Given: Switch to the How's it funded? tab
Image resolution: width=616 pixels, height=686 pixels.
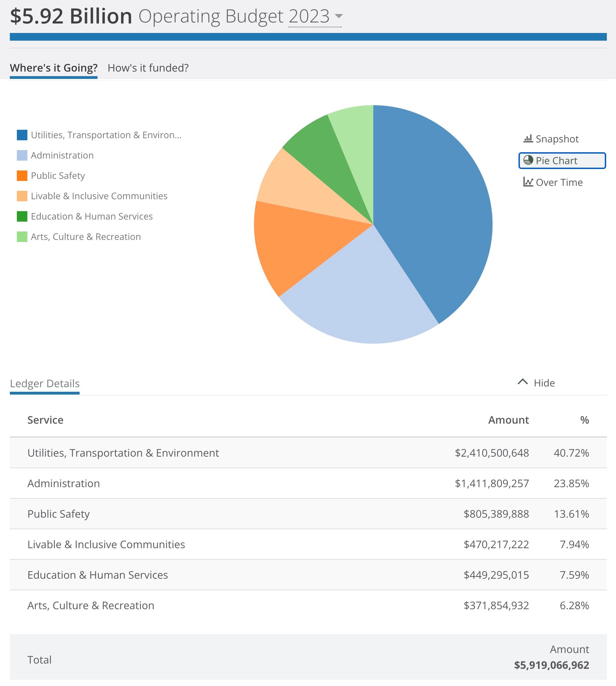Looking at the screenshot, I should [x=148, y=68].
